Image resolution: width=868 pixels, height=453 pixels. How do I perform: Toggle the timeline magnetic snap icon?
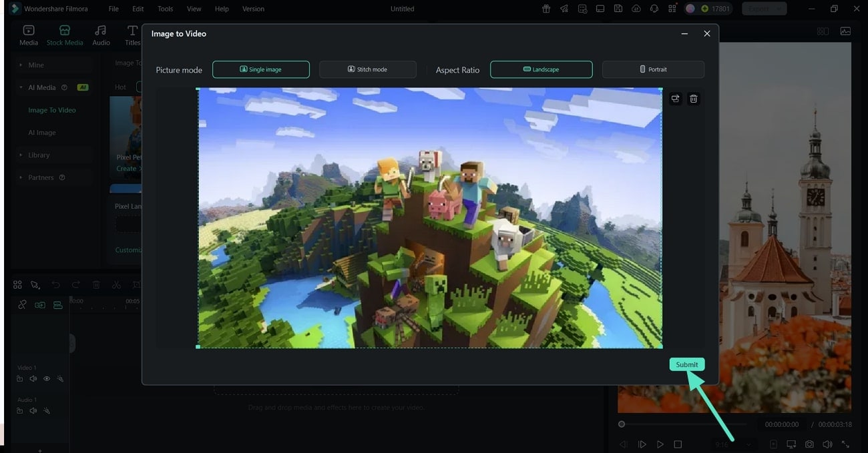[58, 305]
